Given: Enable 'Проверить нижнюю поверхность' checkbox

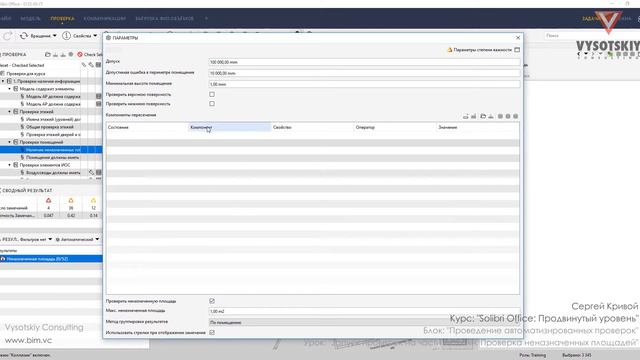Looking at the screenshot, I should point(212,104).
